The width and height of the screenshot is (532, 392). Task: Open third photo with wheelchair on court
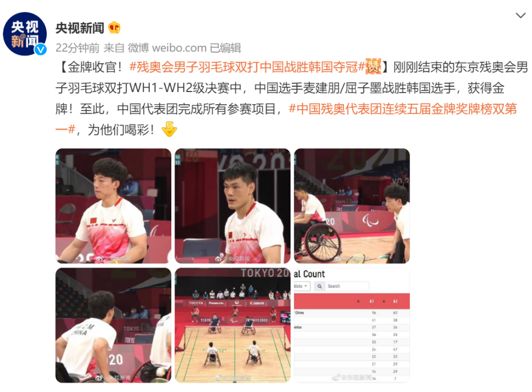pyautogui.click(x=352, y=206)
